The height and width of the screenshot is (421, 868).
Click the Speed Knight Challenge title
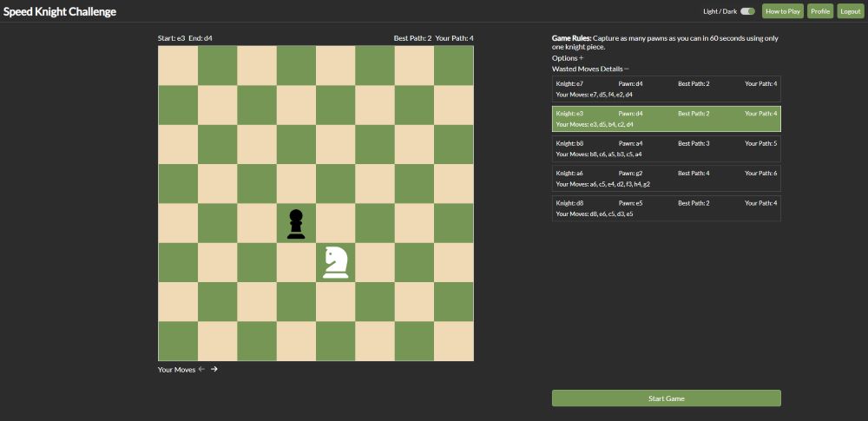(x=60, y=12)
